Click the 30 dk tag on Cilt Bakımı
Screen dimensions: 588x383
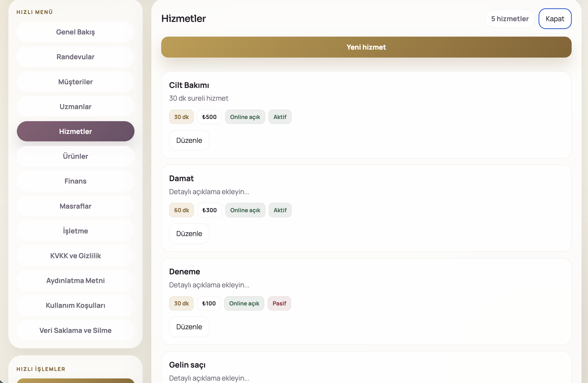181,117
